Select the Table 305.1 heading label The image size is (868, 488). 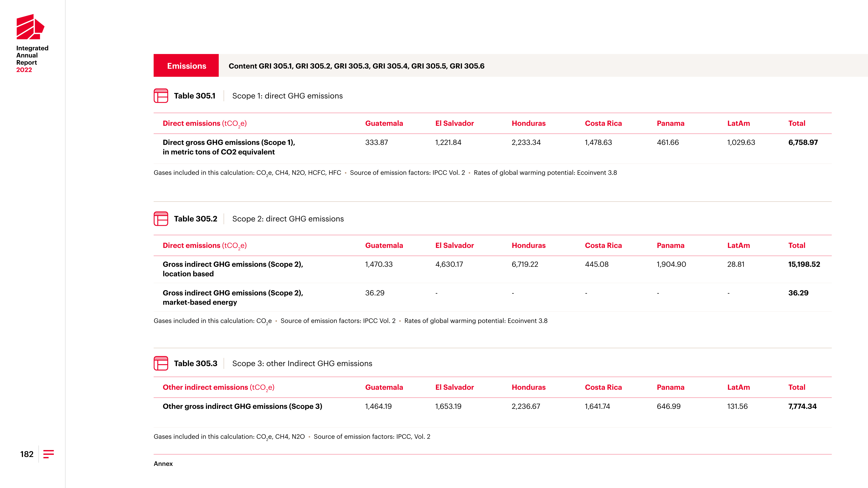194,96
